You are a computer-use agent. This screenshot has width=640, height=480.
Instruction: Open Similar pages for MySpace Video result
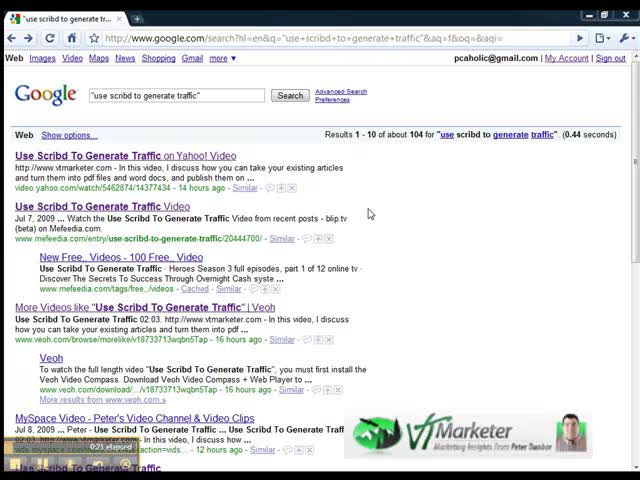(262, 450)
